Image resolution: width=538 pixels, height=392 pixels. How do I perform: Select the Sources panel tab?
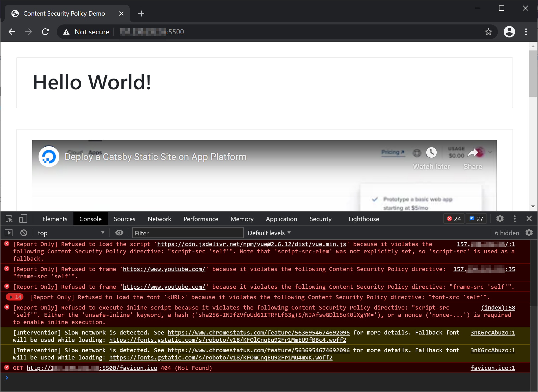pyautogui.click(x=124, y=219)
